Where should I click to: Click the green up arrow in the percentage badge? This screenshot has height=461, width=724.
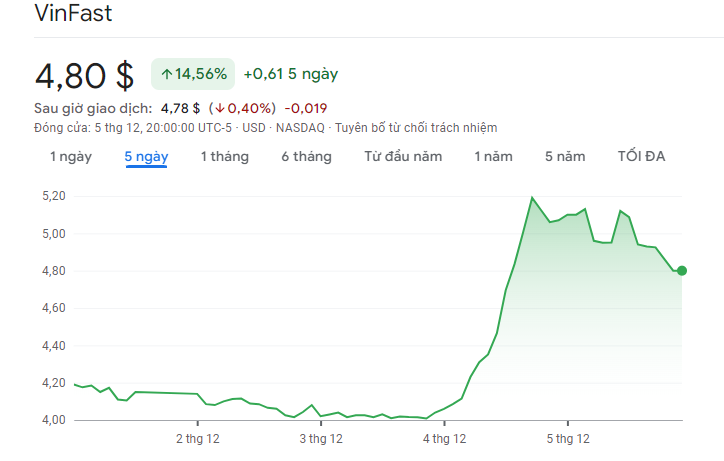166,74
